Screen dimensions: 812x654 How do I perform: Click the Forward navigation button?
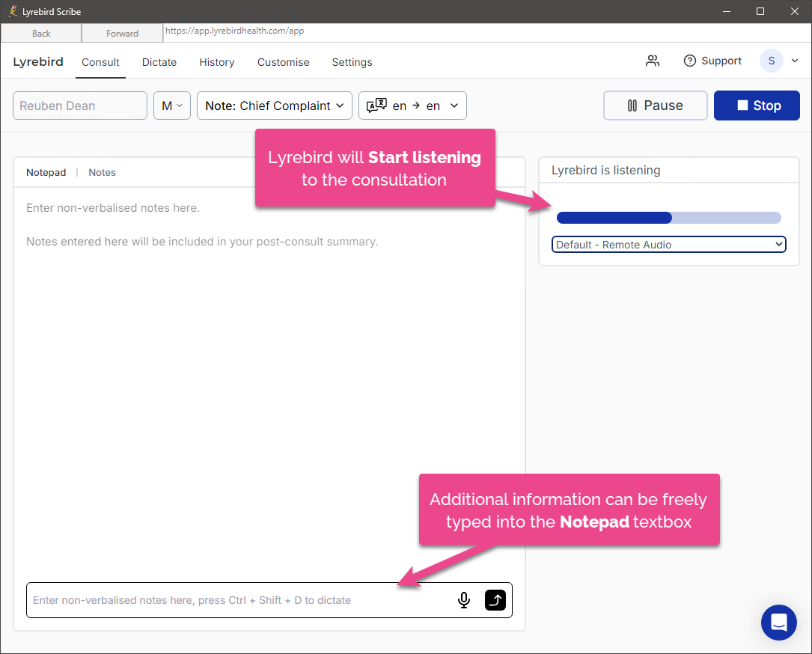pyautogui.click(x=122, y=33)
